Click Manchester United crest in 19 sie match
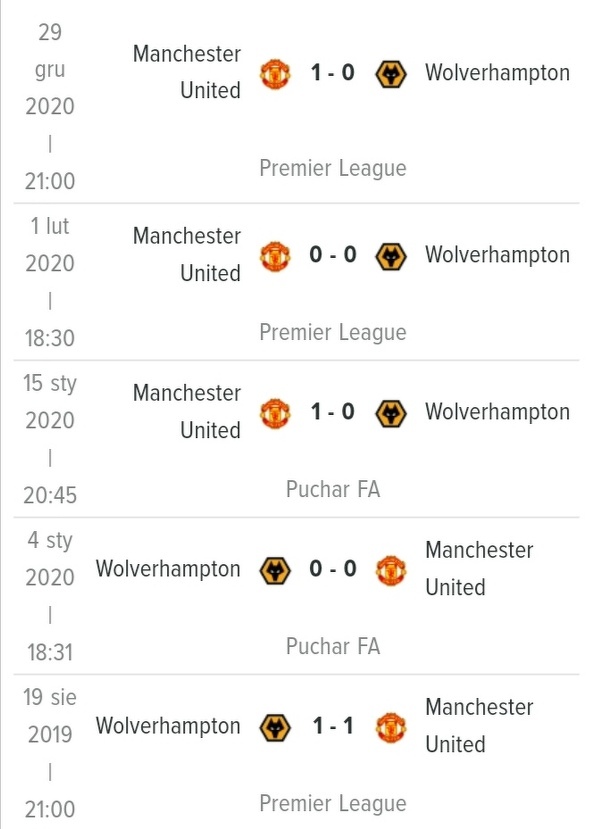This screenshot has width=600, height=829. coord(391,727)
